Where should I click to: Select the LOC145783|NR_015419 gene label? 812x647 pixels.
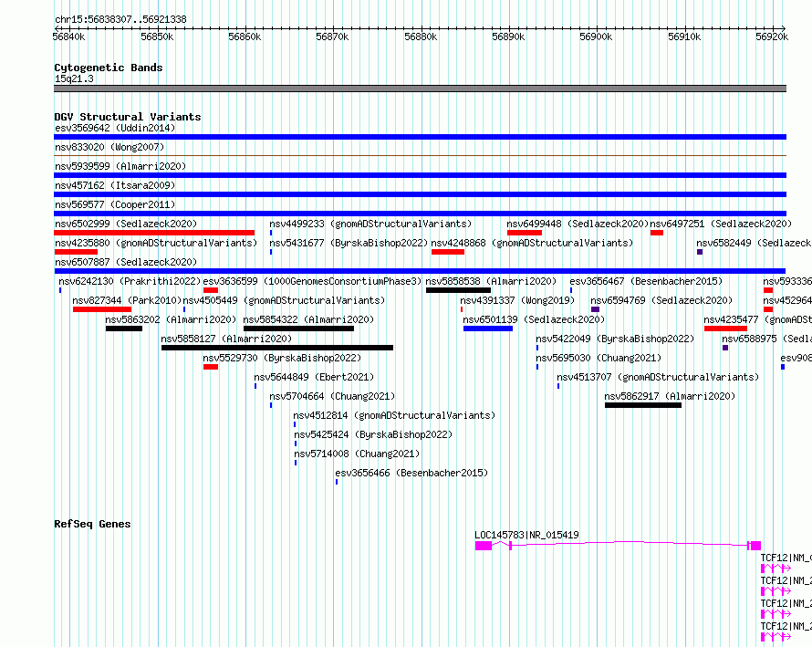526,535
